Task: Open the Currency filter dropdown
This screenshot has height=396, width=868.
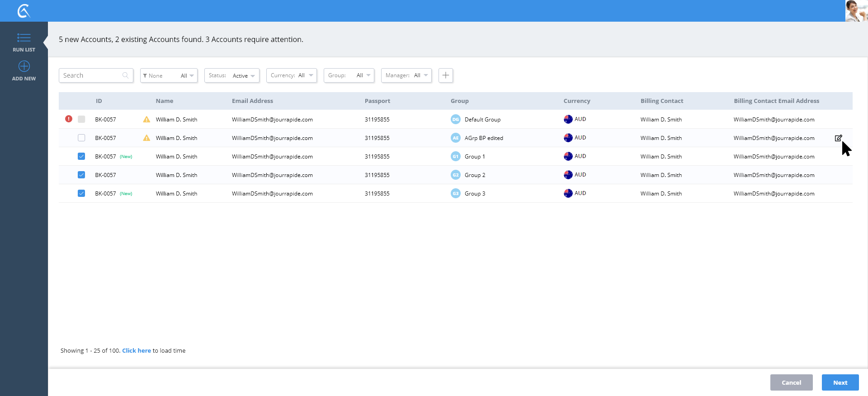Action: 292,75
